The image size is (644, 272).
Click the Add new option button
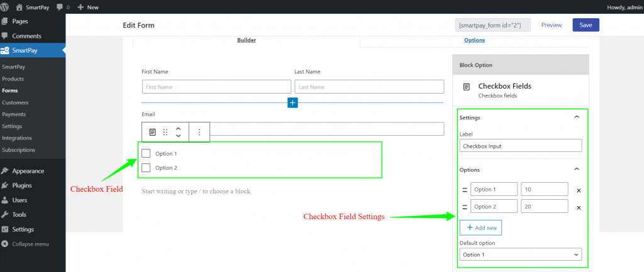(x=480, y=227)
